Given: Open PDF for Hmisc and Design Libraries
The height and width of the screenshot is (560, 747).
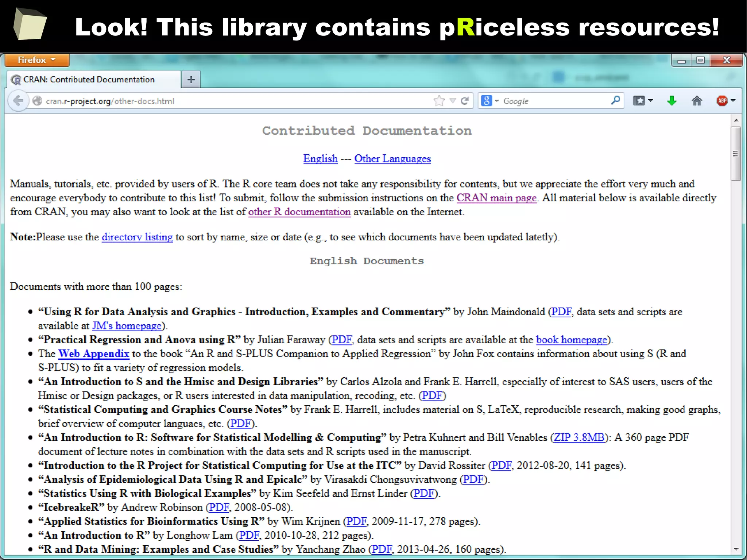Looking at the screenshot, I should [432, 395].
